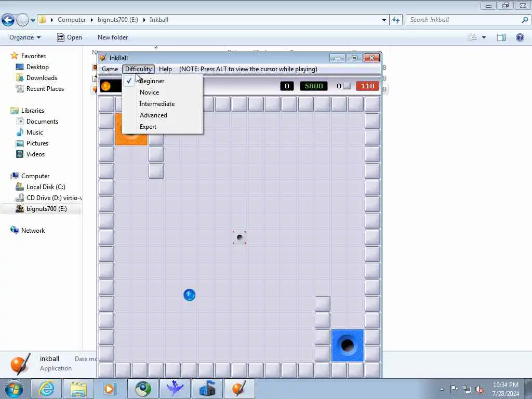This screenshot has width=532, height=399.
Task: Click the Organize dropdown in Explorer
Action: pos(25,37)
